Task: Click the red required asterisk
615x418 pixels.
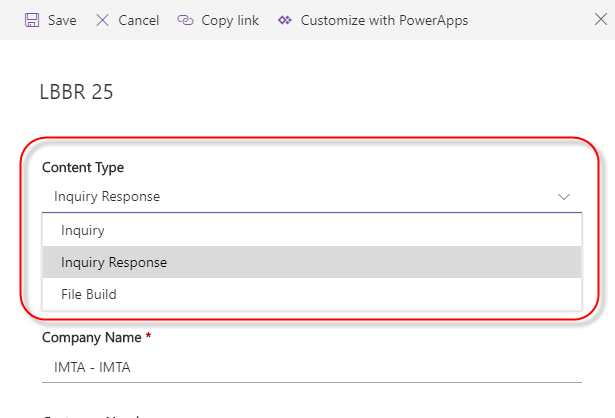Action: click(x=149, y=337)
